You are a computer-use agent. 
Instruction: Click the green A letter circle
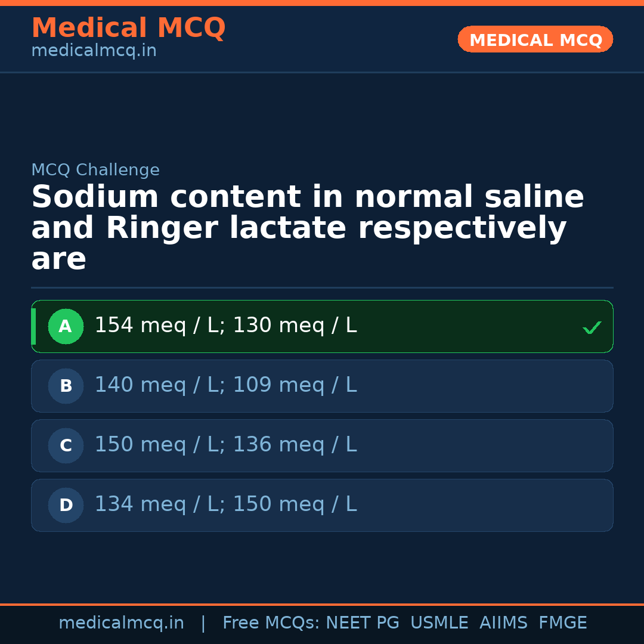pyautogui.click(x=66, y=326)
